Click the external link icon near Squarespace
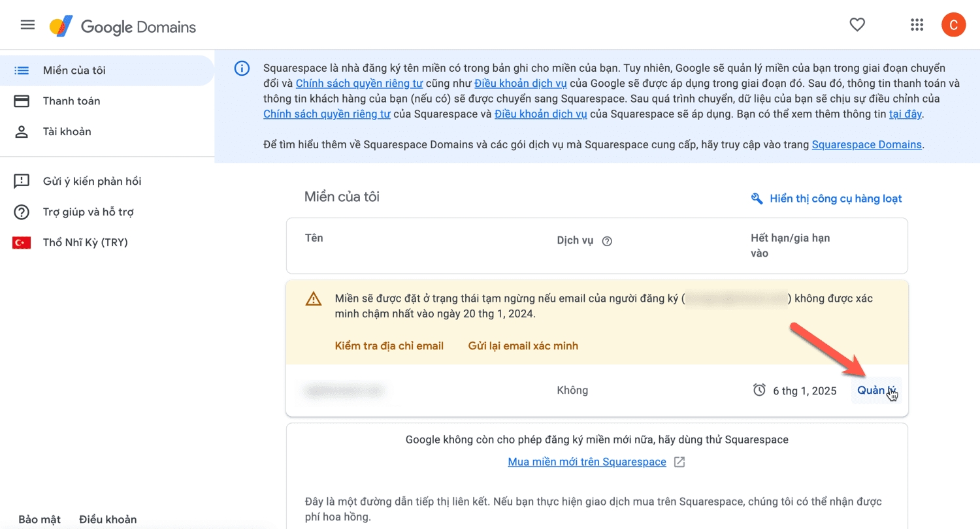 pos(679,462)
